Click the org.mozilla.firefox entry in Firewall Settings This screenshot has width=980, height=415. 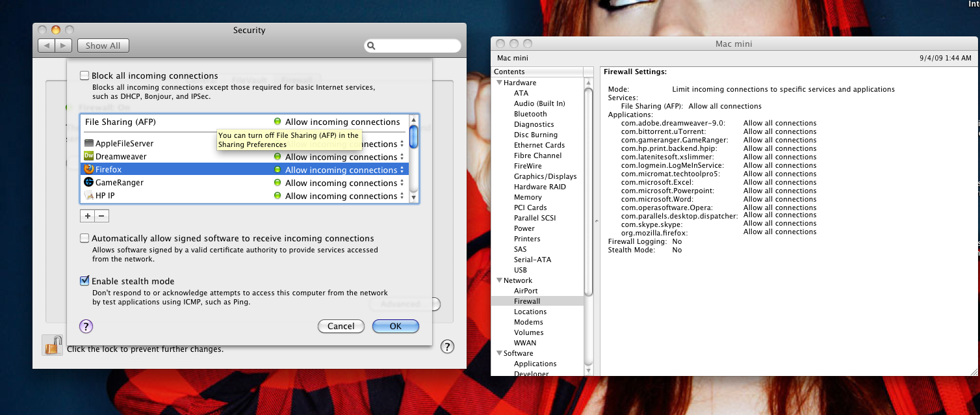pyautogui.click(x=654, y=233)
